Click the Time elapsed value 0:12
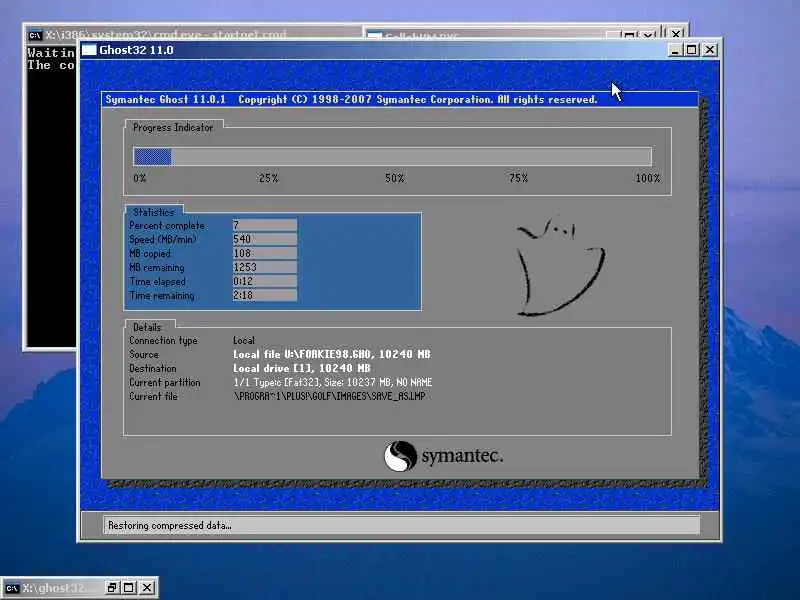The width and height of the screenshot is (800, 600). (265, 281)
